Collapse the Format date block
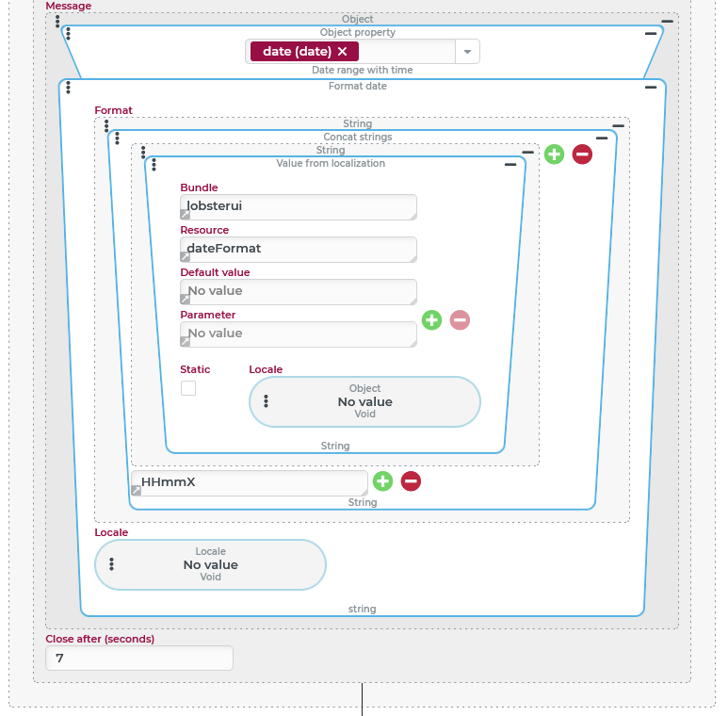 (651, 87)
